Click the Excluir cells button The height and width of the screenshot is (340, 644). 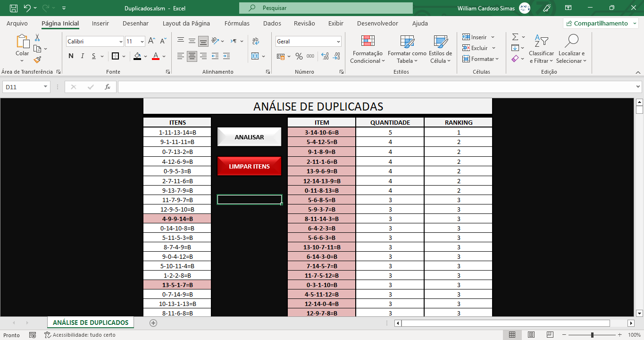[x=479, y=48]
